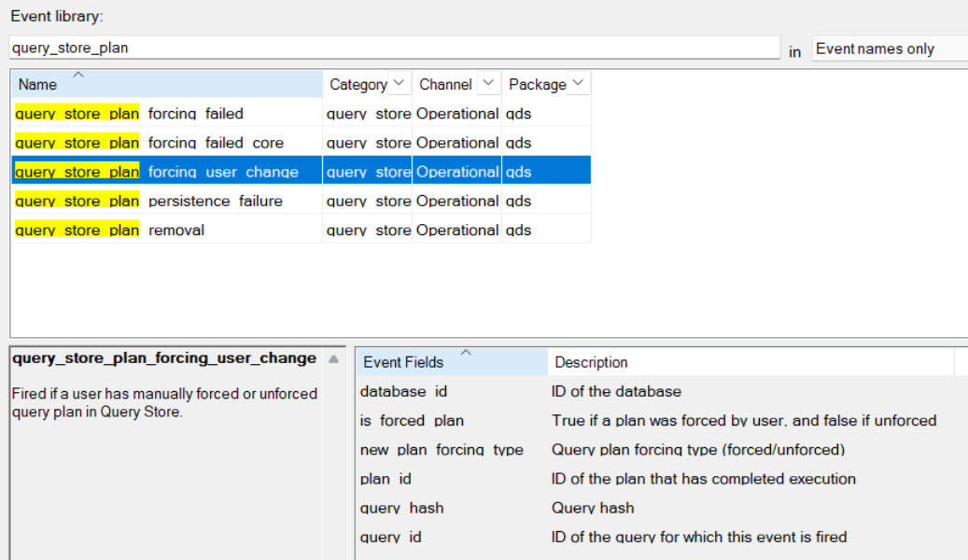
Task: Select the query_store_plan_removal event row
Action: pos(302,230)
